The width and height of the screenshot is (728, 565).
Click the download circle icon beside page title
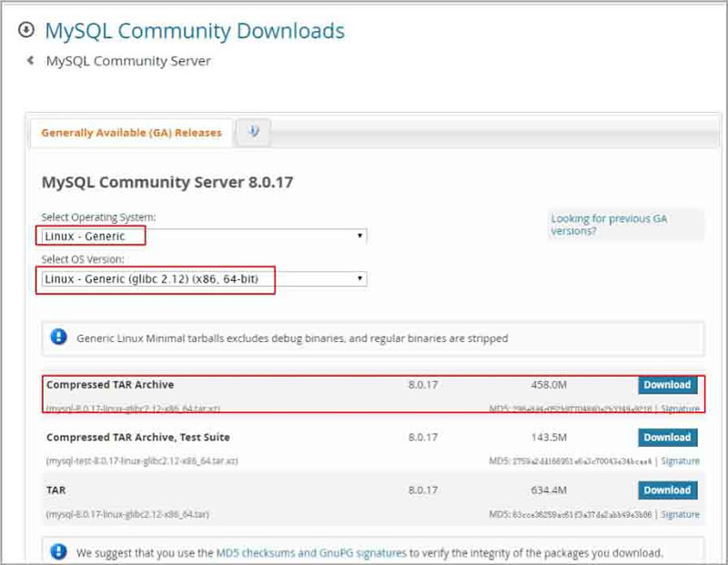[x=25, y=30]
